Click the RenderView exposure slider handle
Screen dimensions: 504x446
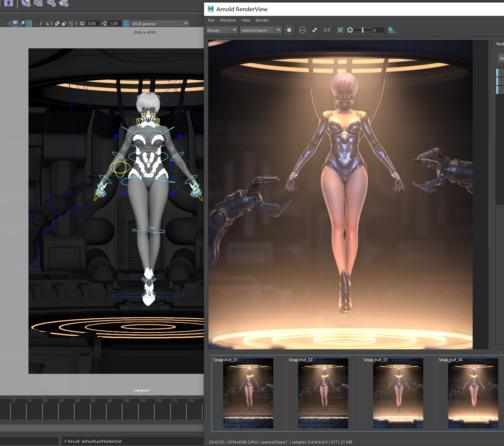(362, 30)
